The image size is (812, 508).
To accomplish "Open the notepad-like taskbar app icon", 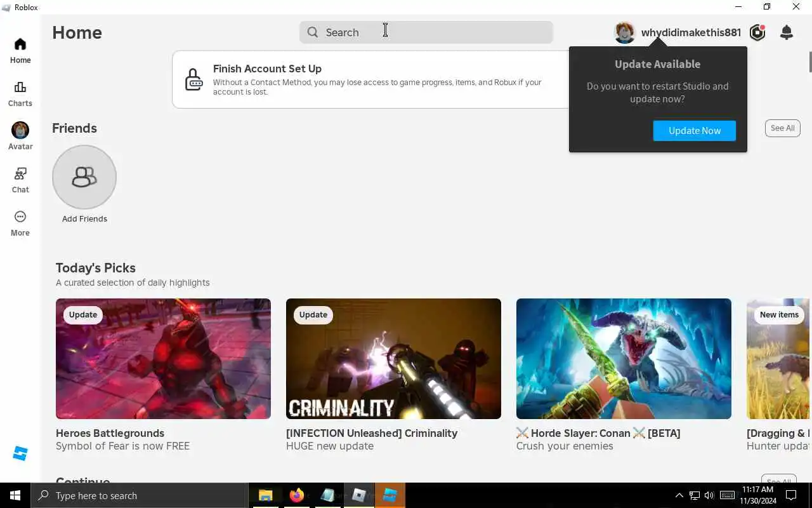I will pyautogui.click(x=327, y=495).
